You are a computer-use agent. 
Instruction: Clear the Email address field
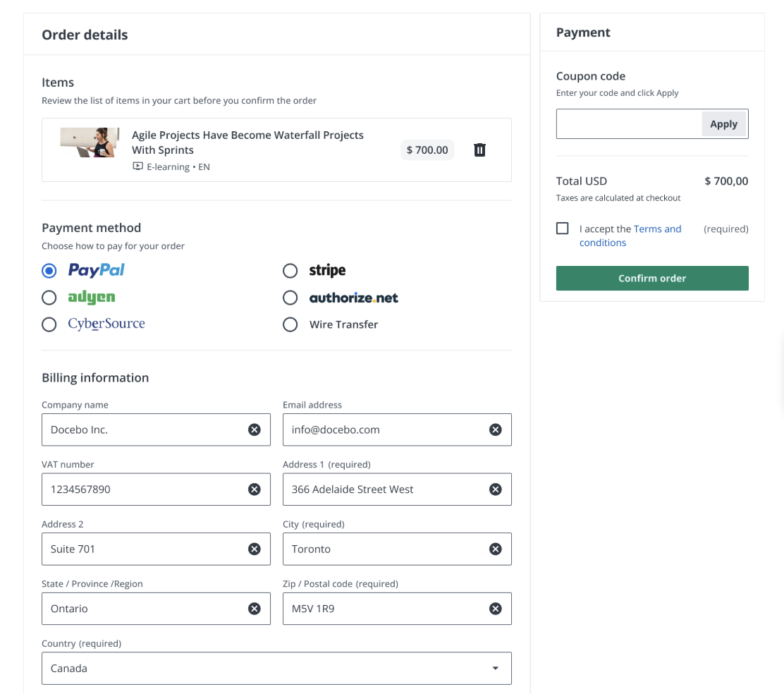tap(496, 430)
